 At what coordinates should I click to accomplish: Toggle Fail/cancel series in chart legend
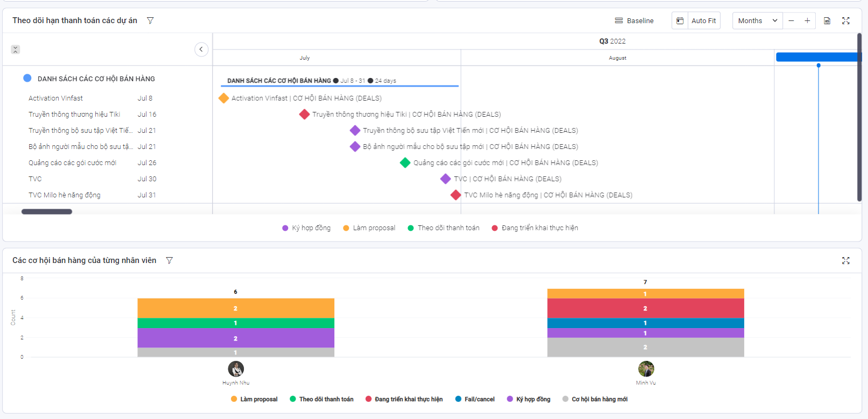coord(474,399)
